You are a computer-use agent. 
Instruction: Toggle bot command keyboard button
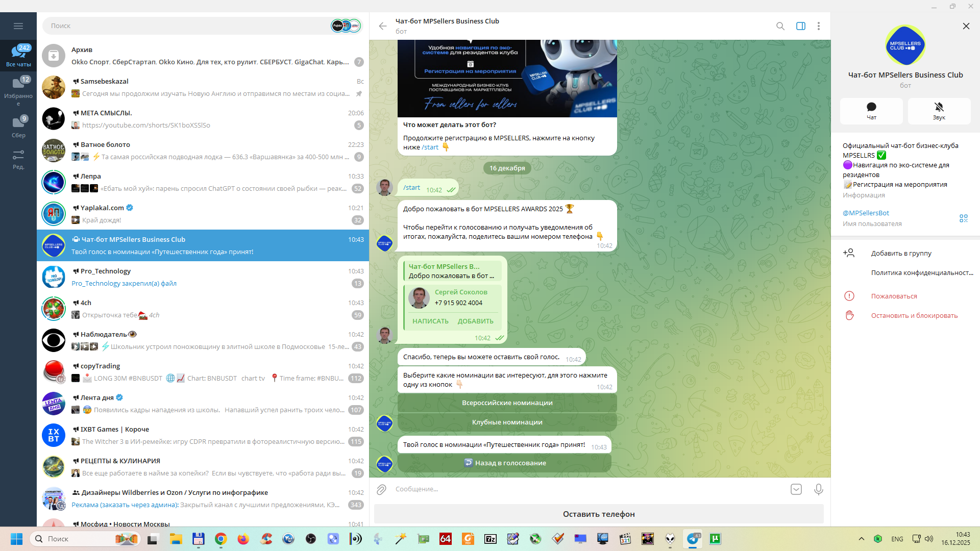pos(796,489)
